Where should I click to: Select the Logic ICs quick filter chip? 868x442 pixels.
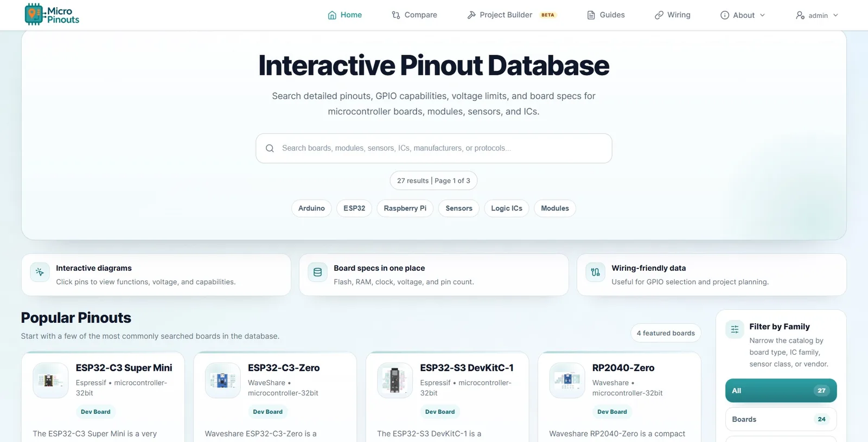point(507,208)
